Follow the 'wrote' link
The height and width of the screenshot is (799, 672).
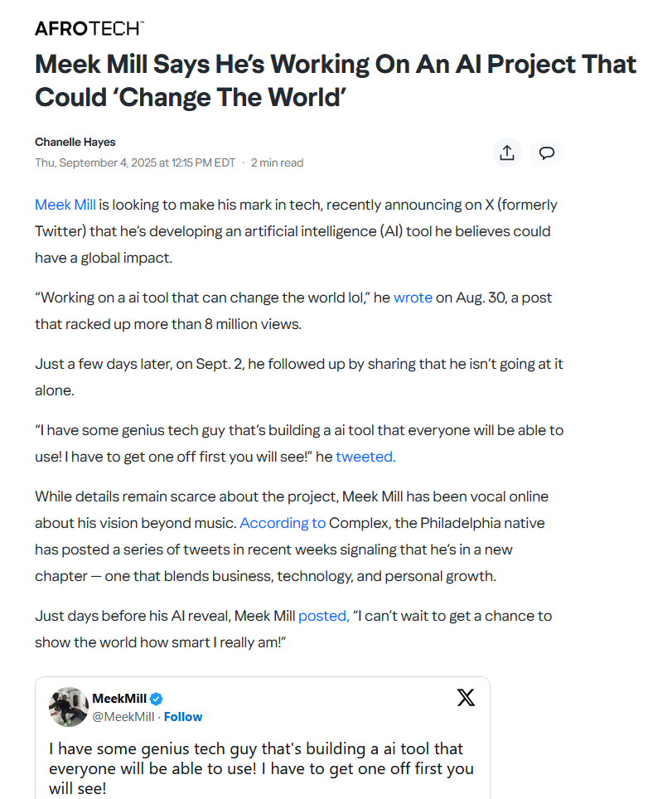[413, 298]
